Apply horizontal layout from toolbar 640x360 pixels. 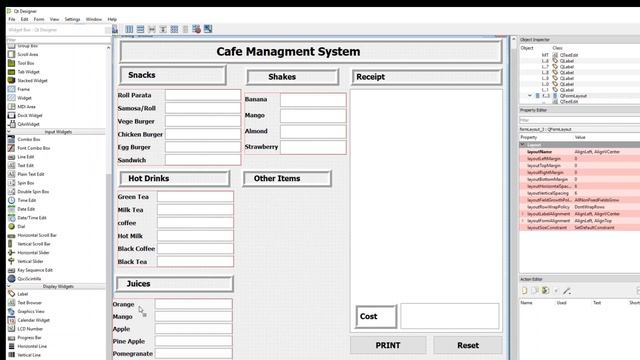tap(129, 29)
